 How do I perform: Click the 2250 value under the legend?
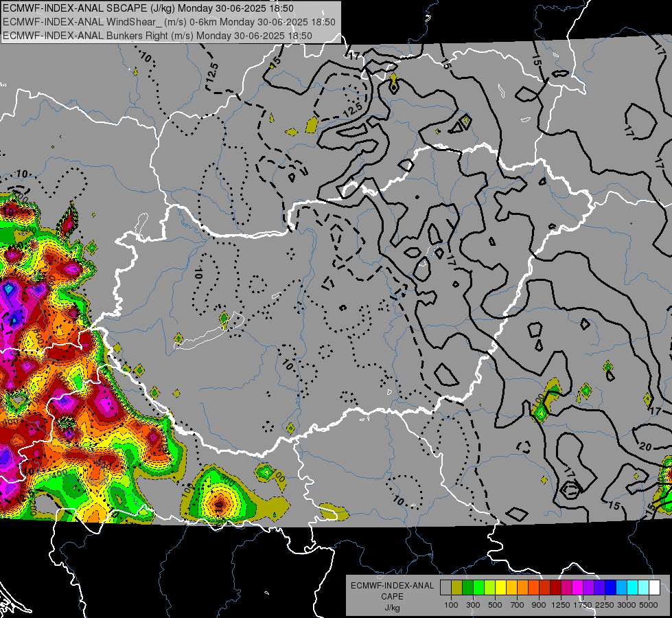[605, 605]
